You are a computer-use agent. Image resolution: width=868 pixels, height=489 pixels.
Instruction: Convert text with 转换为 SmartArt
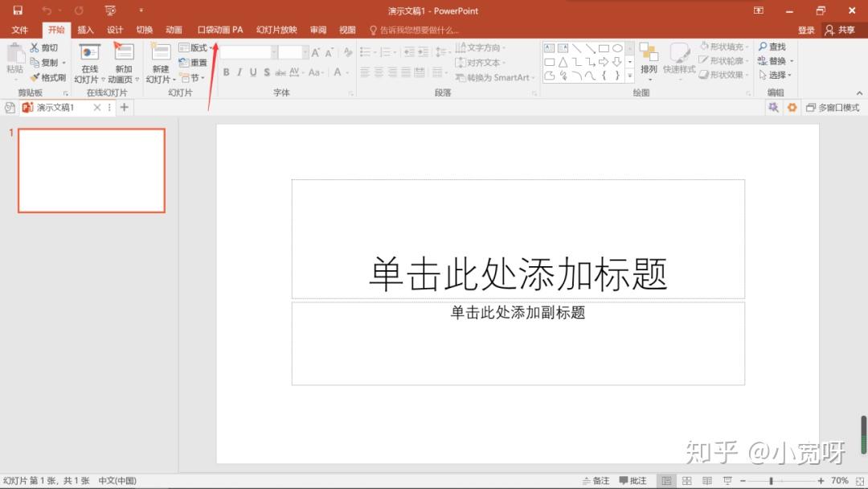(x=494, y=77)
